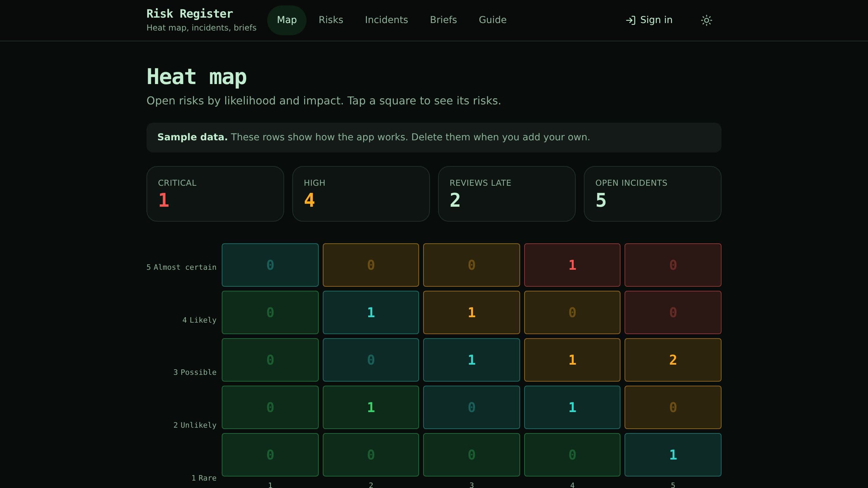The width and height of the screenshot is (868, 488).
Task: Tap the Possible, impact 3 square
Action: click(471, 360)
